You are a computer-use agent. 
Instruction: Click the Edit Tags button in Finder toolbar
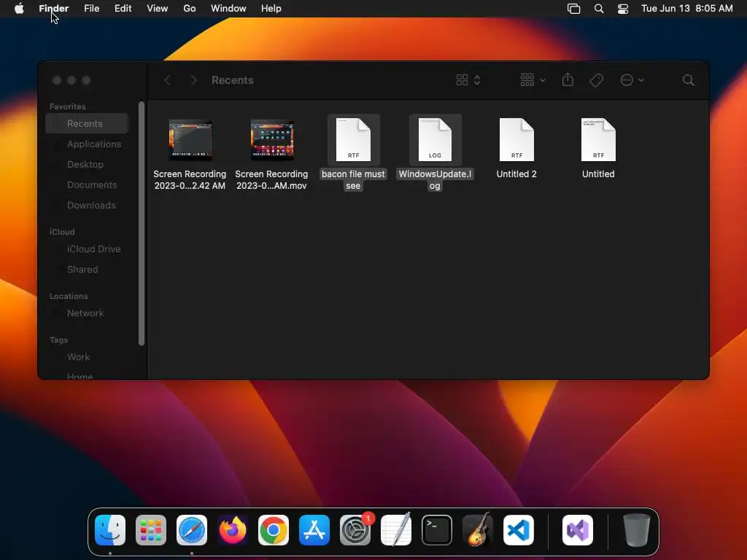(x=597, y=80)
